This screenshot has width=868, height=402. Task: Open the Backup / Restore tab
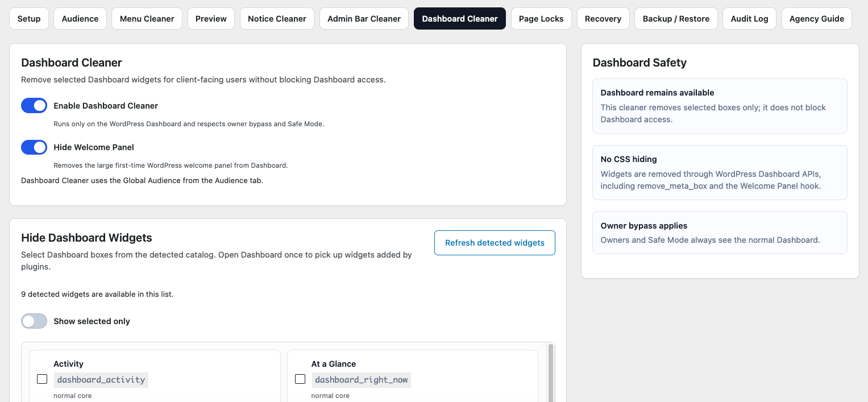(676, 19)
